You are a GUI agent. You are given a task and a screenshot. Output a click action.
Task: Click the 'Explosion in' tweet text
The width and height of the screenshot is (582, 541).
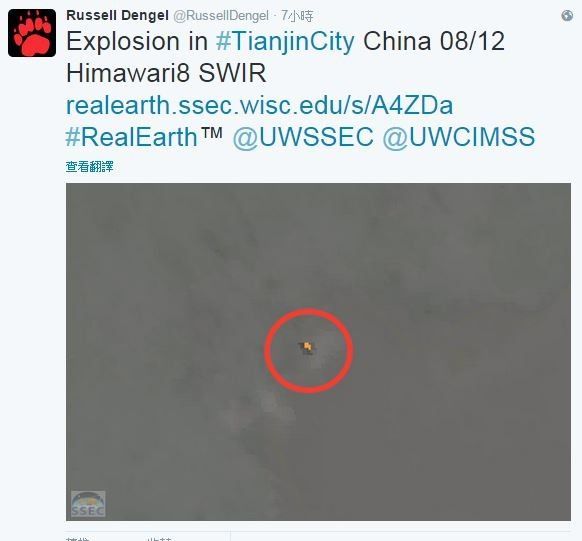point(137,41)
